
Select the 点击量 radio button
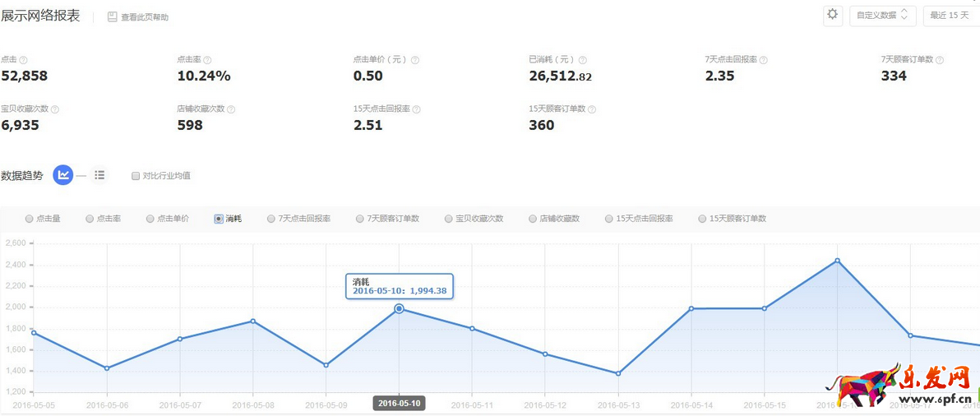(30, 219)
